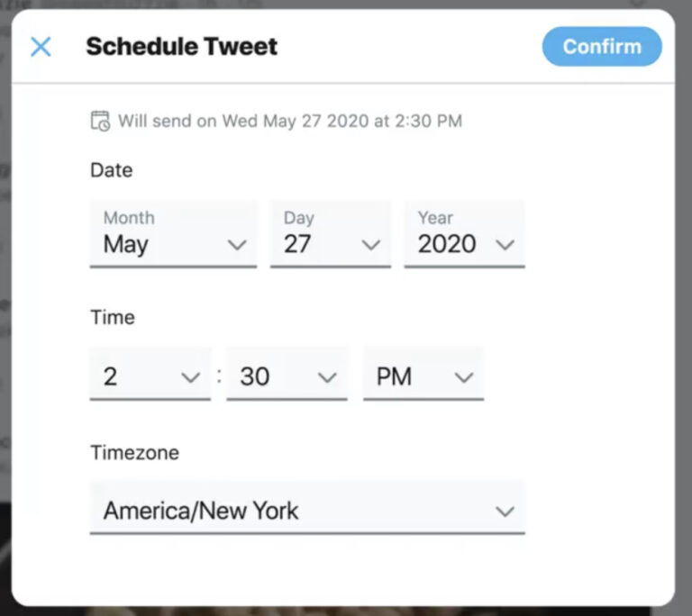Click the 'Will send on' summary text
Image resolution: width=692 pixels, height=616 pixels.
[290, 121]
